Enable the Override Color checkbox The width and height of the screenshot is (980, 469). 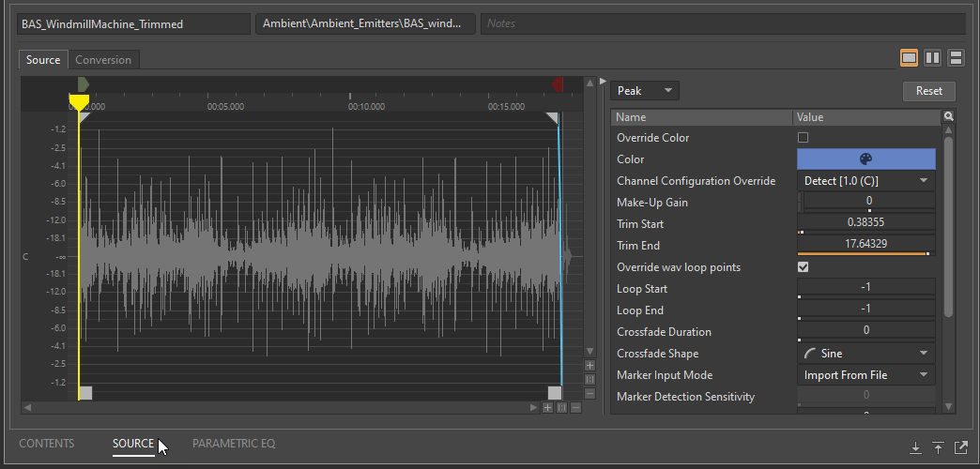tap(803, 138)
